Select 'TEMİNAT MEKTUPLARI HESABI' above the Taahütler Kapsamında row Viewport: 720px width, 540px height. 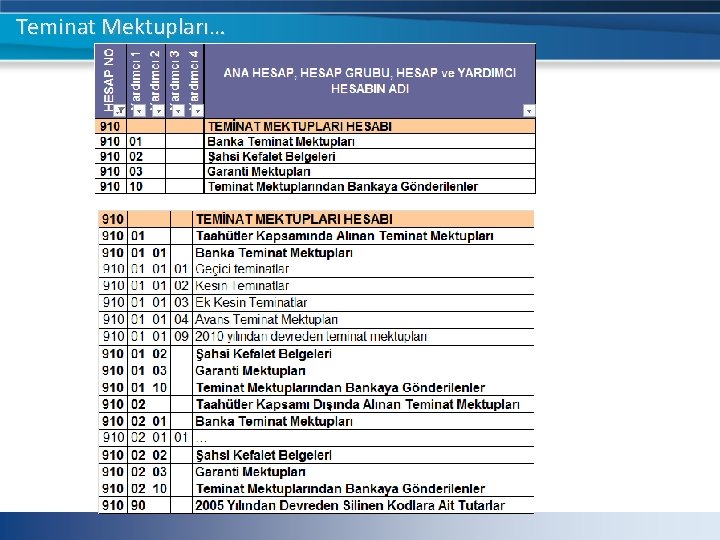tap(294, 219)
